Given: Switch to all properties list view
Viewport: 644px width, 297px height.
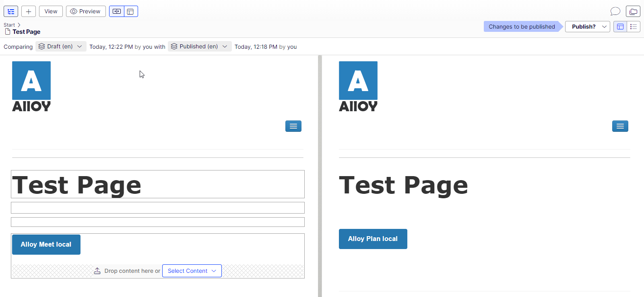Looking at the screenshot, I should tap(634, 27).
